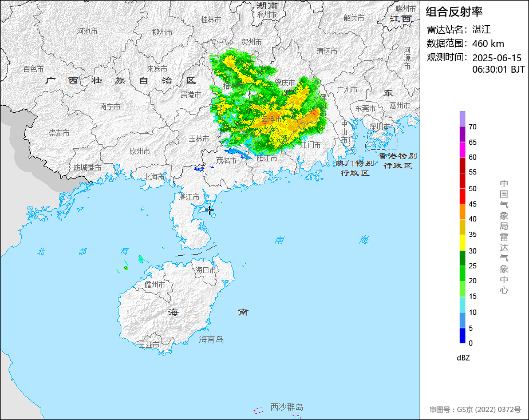This screenshot has width=529, height=420.
Task: Click the 南宁市 city label
Action: [110, 107]
